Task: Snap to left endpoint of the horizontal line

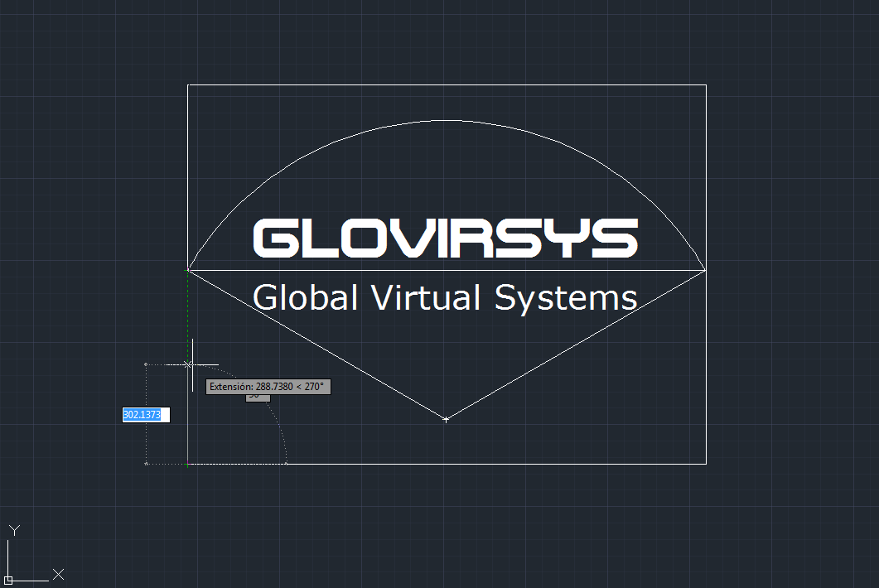Action: (x=188, y=270)
